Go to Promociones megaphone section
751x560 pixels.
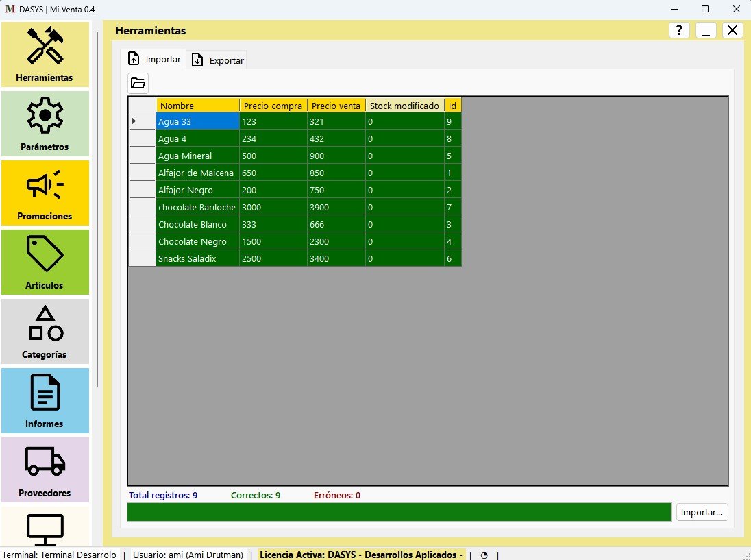[x=45, y=193]
